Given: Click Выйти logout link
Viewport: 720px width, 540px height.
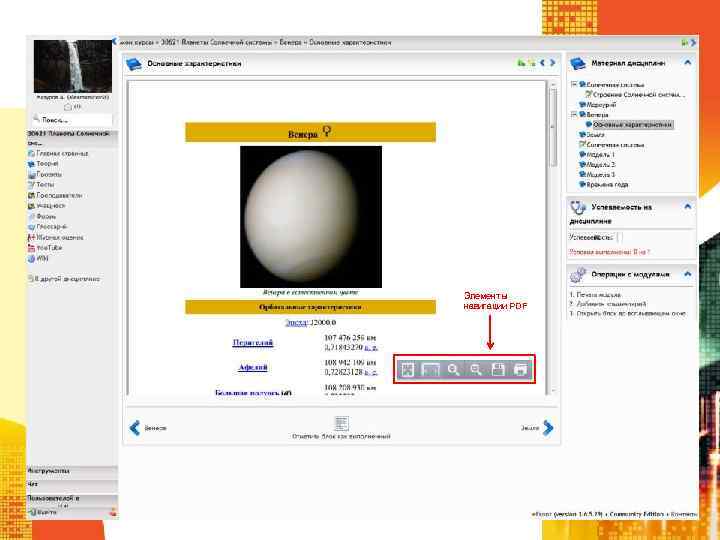Looking at the screenshot, I should pos(46,512).
